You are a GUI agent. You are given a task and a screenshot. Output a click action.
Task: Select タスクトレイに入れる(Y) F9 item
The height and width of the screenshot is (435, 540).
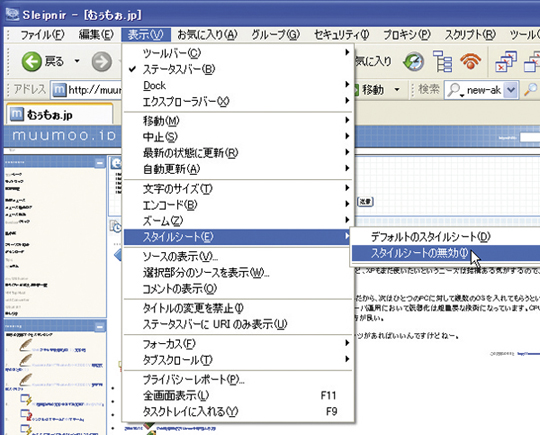[x=238, y=412]
